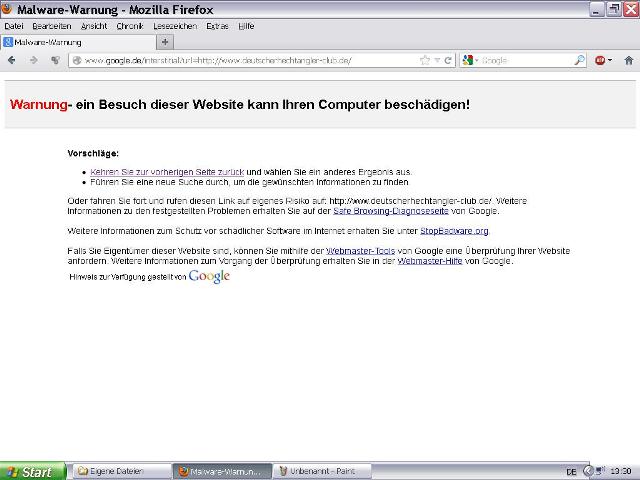Viewport: 640px width, 480px height.
Task: Minimize the Firefox window
Action: coord(597,9)
